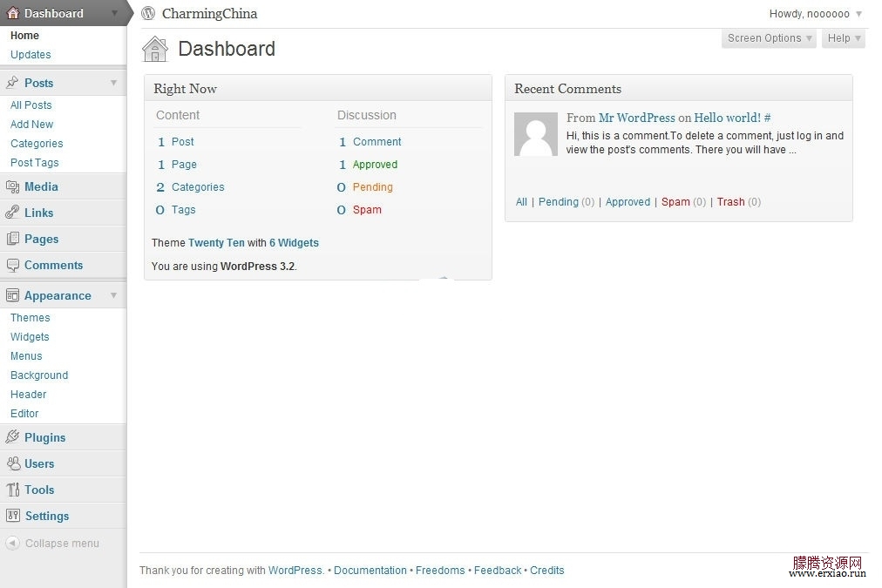Click the CharmingChina site title
The height and width of the screenshot is (588, 882).
point(209,13)
